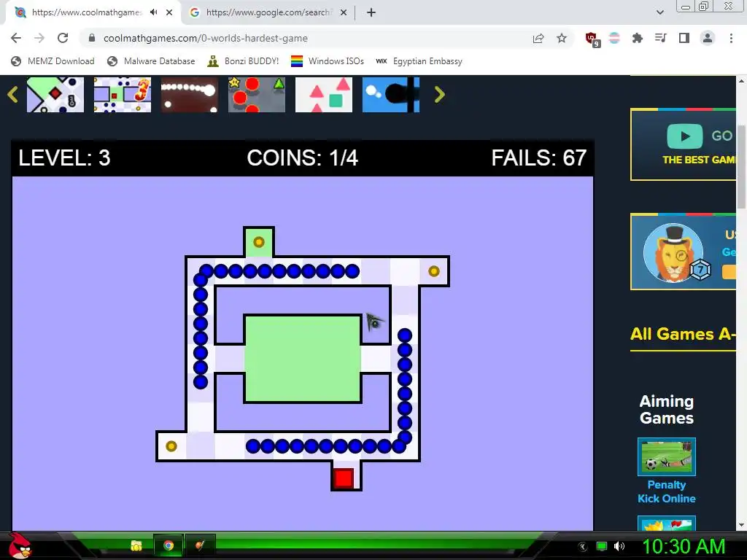Click the coin in top-right corridor
The image size is (747, 560).
(433, 271)
